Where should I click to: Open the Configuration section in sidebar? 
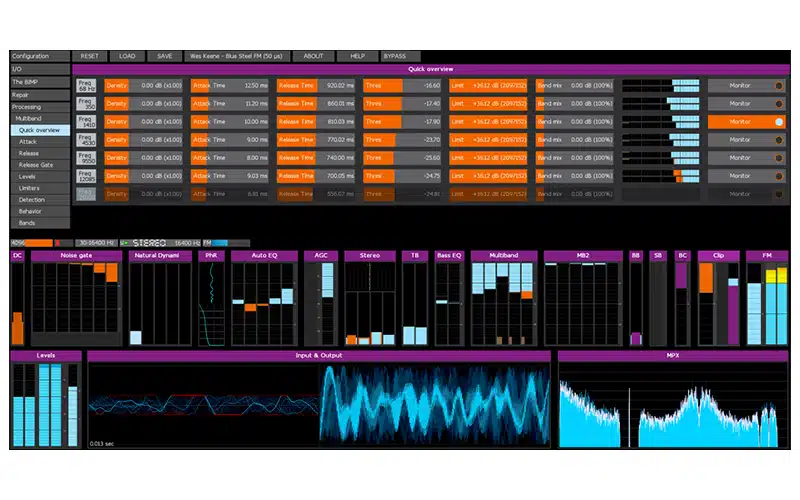click(x=40, y=56)
